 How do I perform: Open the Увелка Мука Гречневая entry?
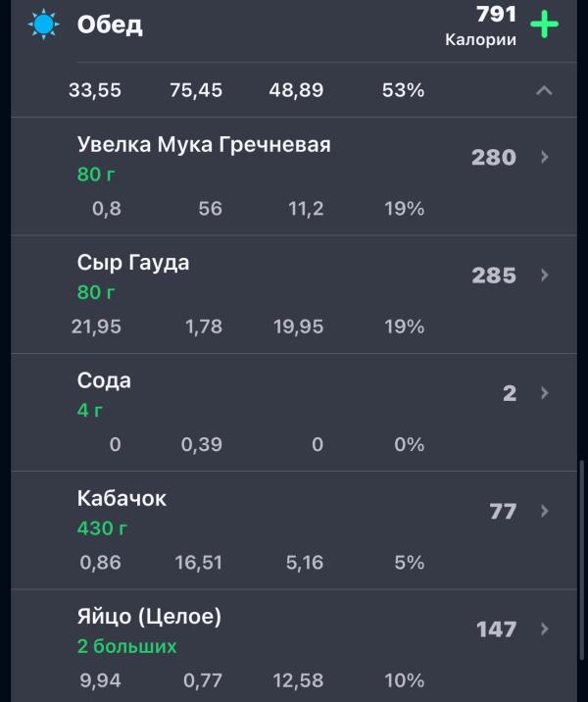point(204,145)
